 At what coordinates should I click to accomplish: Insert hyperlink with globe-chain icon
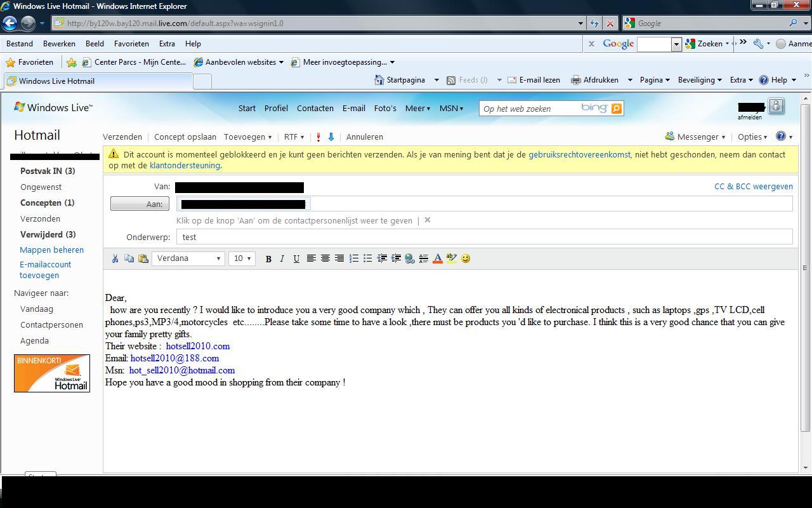tap(410, 258)
